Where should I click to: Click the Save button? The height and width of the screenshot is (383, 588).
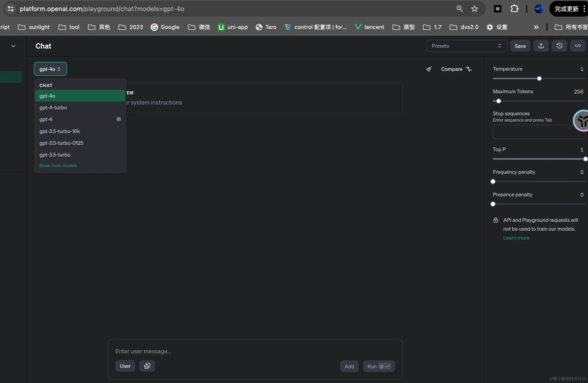[520, 46]
